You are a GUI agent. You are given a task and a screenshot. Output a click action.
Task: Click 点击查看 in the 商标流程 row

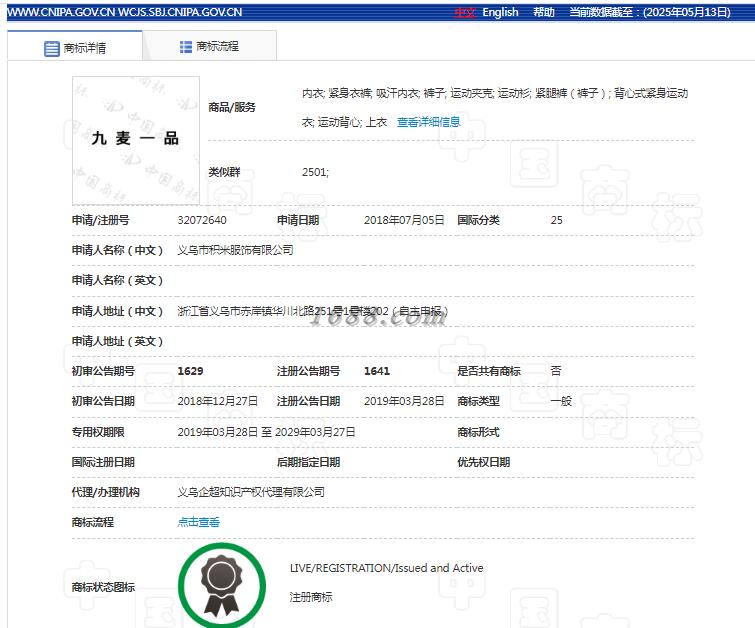(x=198, y=522)
